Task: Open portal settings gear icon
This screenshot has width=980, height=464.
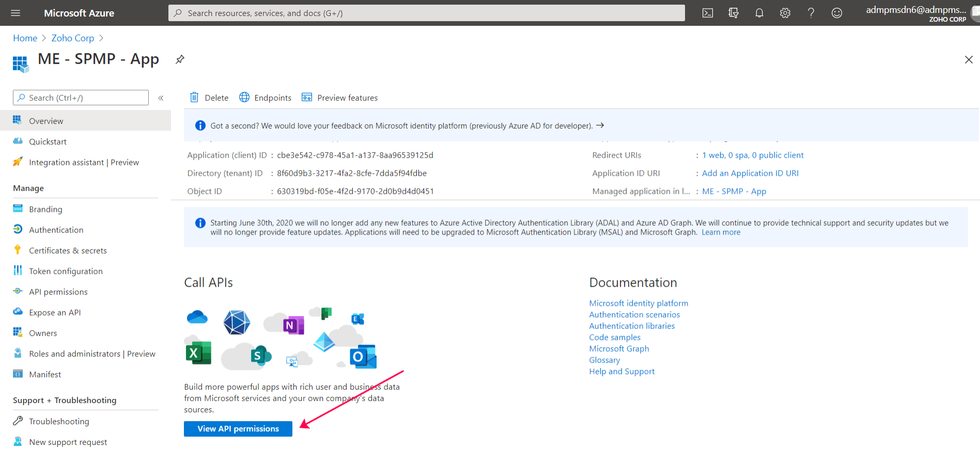Action: (x=785, y=13)
